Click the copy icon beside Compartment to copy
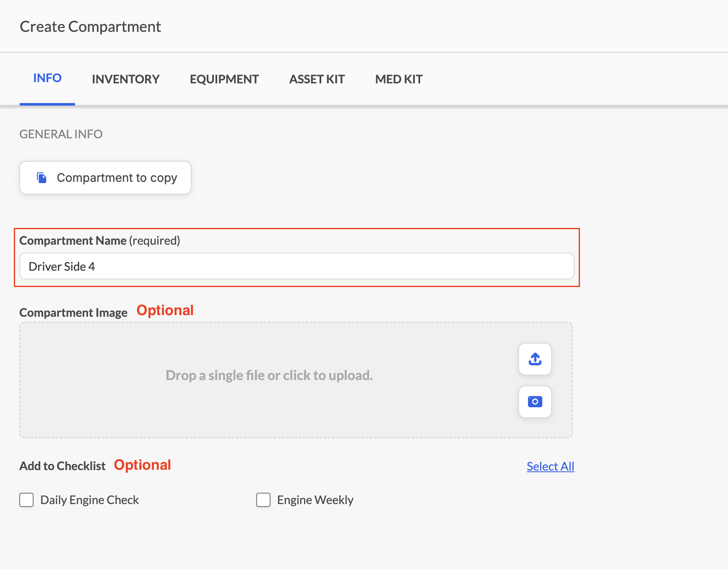Screen dimensions: 728x569 pyautogui.click(x=42, y=178)
